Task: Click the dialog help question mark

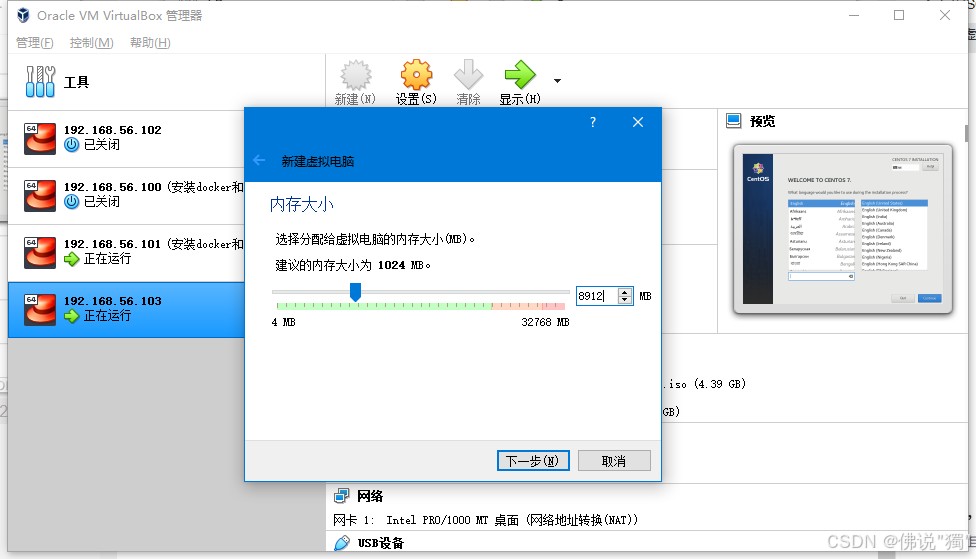Action: [x=593, y=122]
